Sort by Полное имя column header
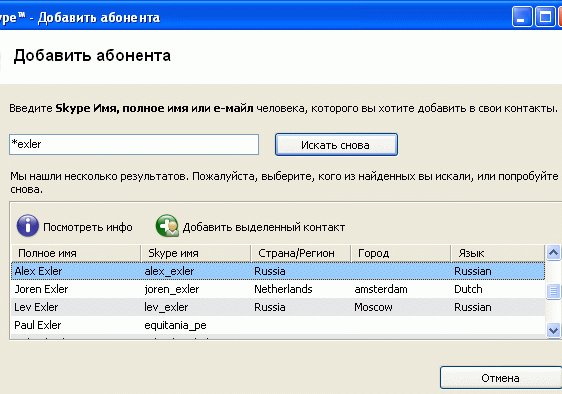 click(76, 253)
